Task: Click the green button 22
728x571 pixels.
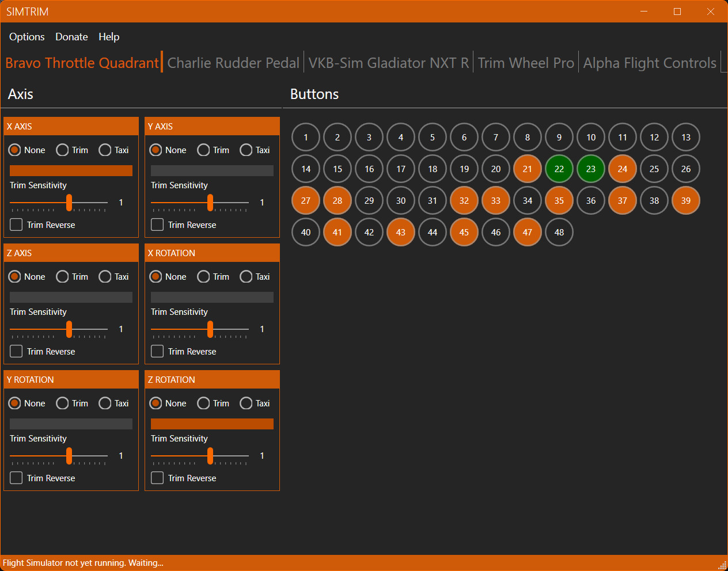Action: pos(559,169)
